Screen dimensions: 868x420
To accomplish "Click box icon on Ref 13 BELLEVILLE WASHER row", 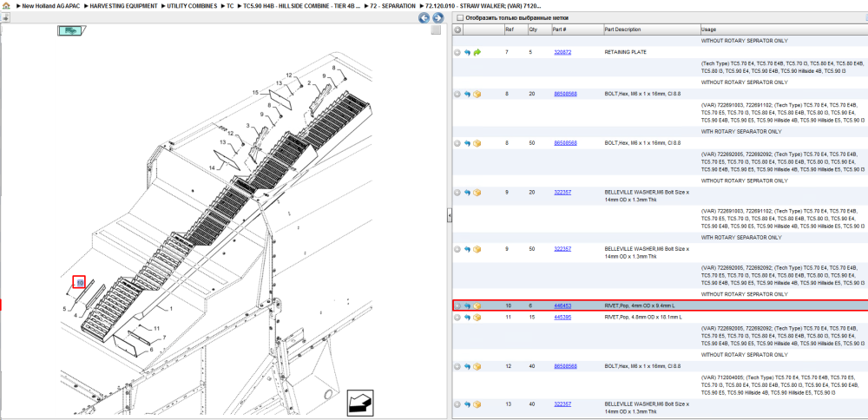I will tap(477, 404).
